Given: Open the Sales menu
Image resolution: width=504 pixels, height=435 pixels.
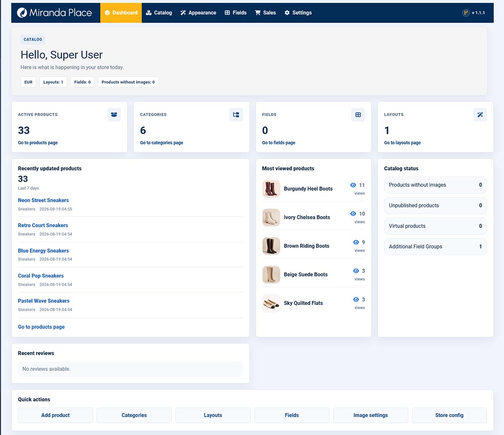Looking at the screenshot, I should pyautogui.click(x=265, y=13).
